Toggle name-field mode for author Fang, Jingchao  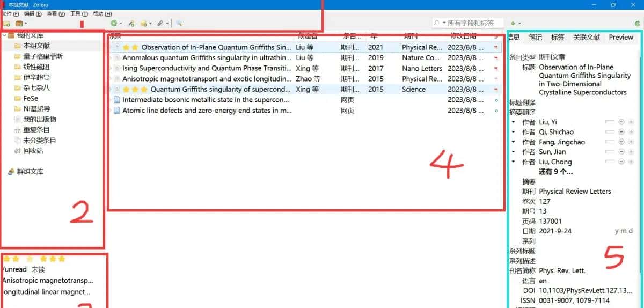click(609, 142)
